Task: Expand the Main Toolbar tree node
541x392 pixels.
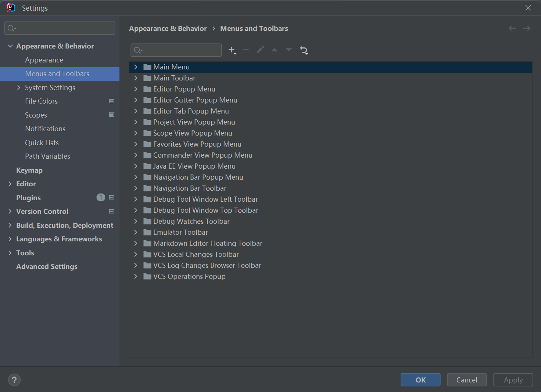Action: click(x=136, y=78)
